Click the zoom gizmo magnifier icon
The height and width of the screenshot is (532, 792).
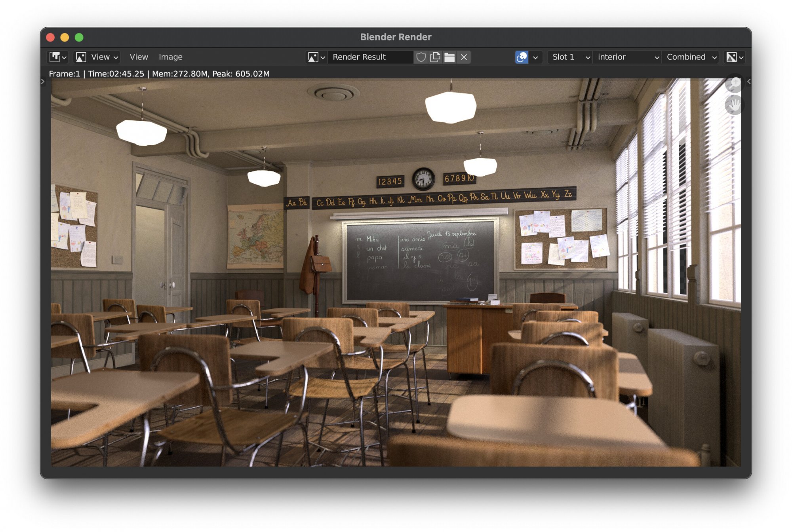pos(735,84)
